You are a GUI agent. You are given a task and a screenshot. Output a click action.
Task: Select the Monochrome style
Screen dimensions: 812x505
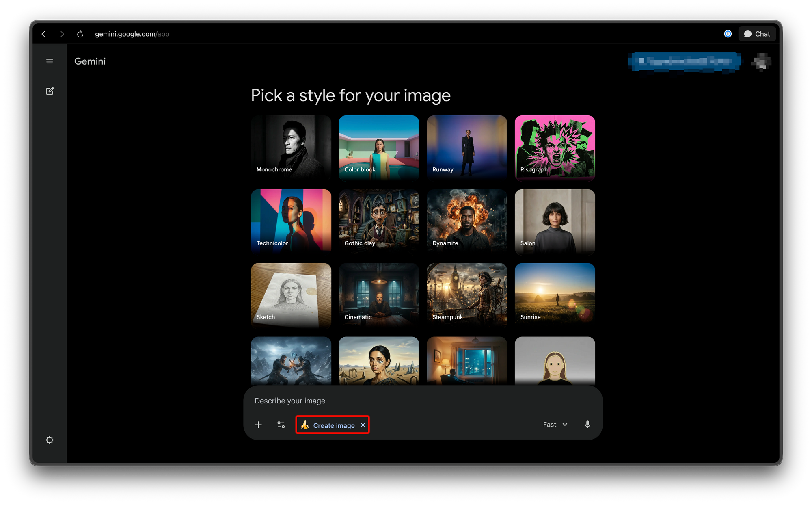[291, 148]
